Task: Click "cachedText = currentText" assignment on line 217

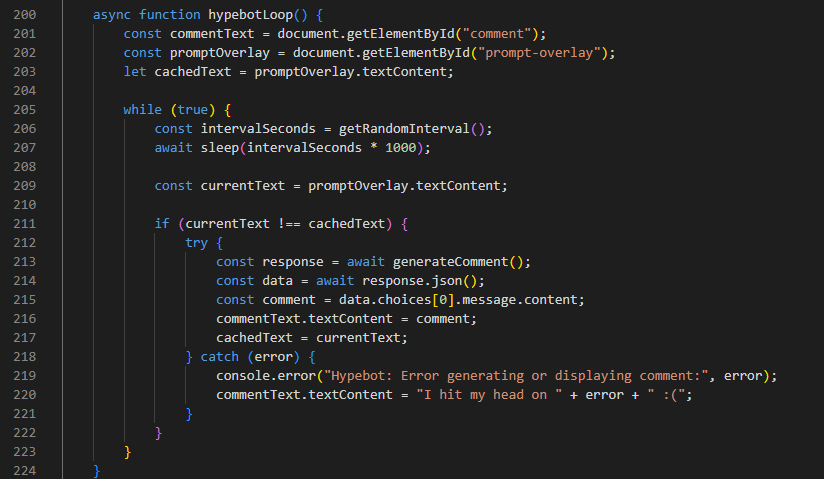Action: pos(308,338)
